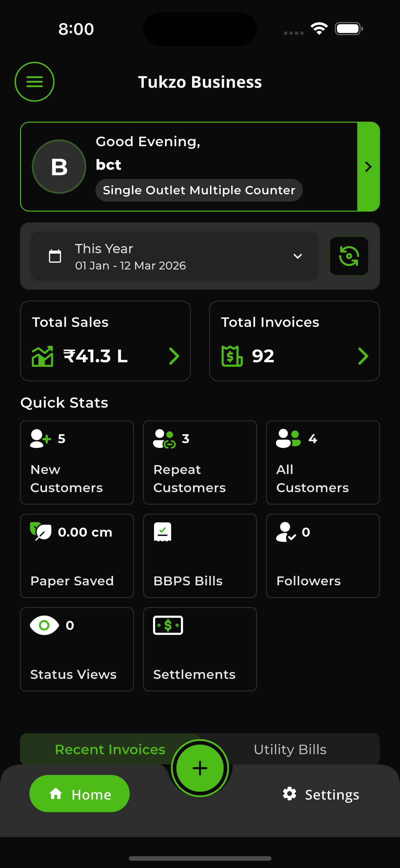Tap the refresh/sync icon beside the date filter

349,256
